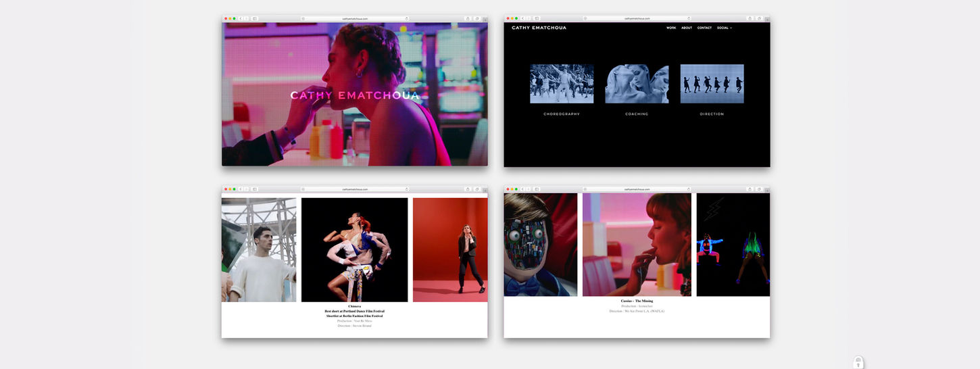Screen dimensions: 980x369
Task: Toggle sidebar in the Cassius Safari window
Action: pyautogui.click(x=537, y=189)
